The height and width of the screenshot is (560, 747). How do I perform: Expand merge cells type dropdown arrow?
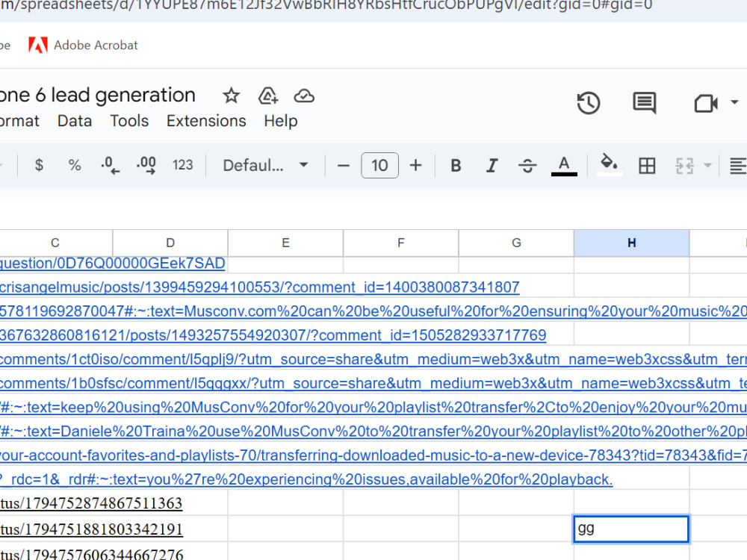708,165
